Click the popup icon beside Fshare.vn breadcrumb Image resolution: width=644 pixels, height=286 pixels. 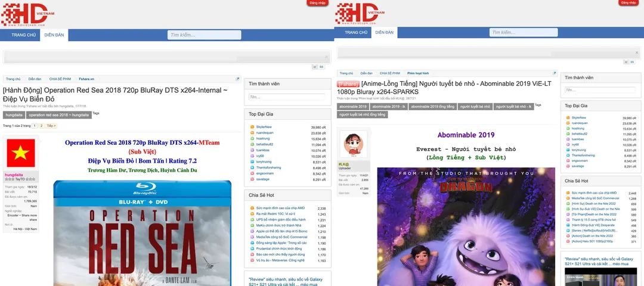(x=237, y=79)
